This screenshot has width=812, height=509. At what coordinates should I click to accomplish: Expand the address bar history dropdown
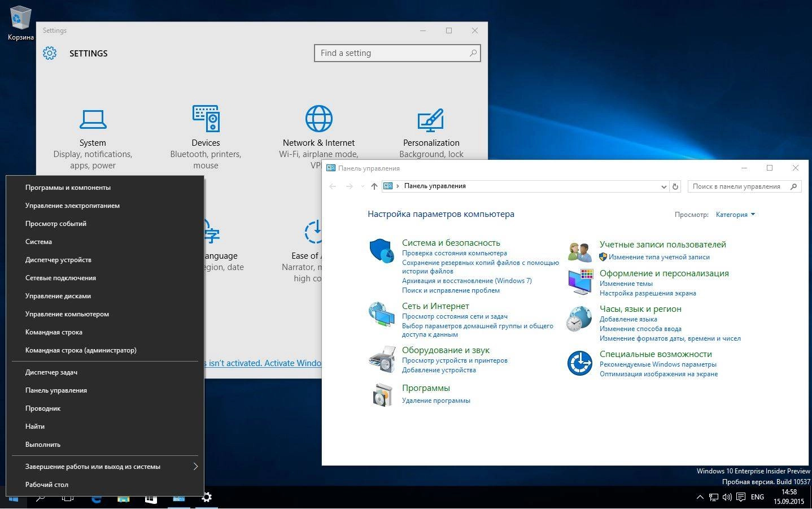[663, 186]
